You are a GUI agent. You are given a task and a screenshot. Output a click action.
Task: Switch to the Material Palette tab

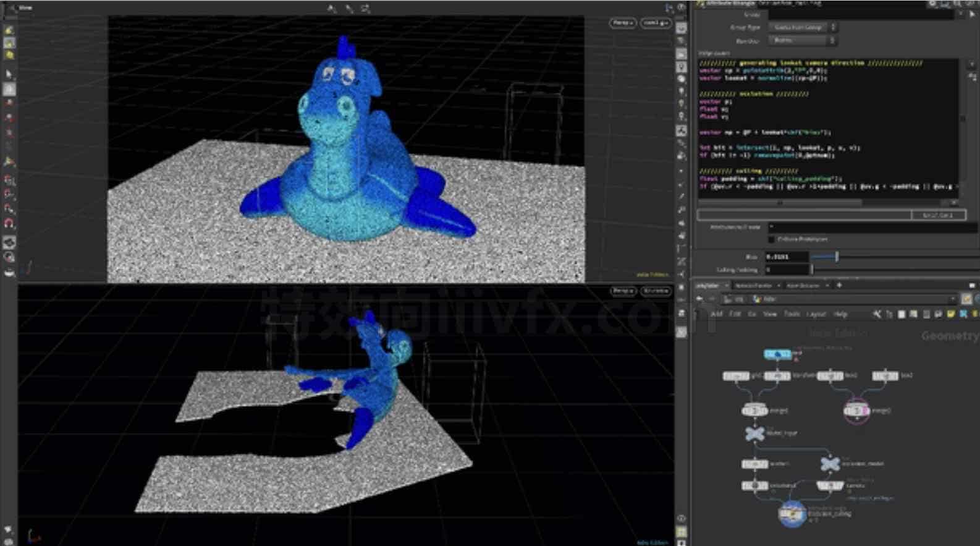(x=753, y=286)
